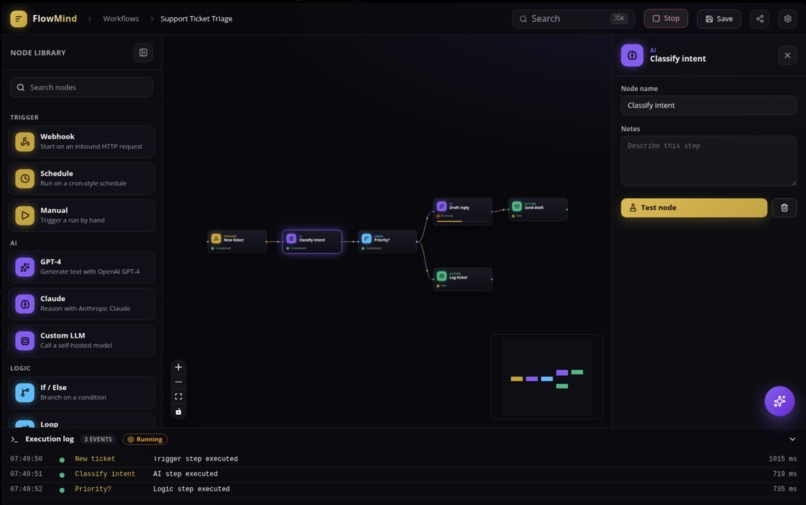Select the Classify intent log row name
The height and width of the screenshot is (505, 806).
pyautogui.click(x=105, y=474)
